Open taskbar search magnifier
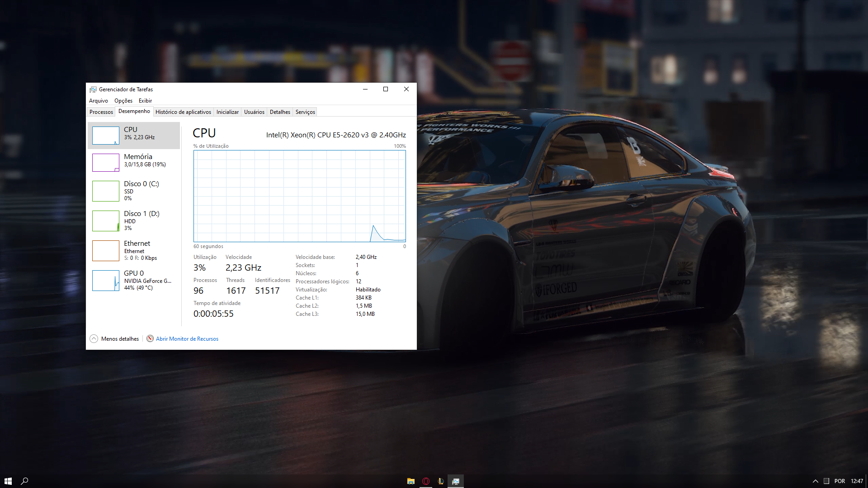 click(25, 481)
